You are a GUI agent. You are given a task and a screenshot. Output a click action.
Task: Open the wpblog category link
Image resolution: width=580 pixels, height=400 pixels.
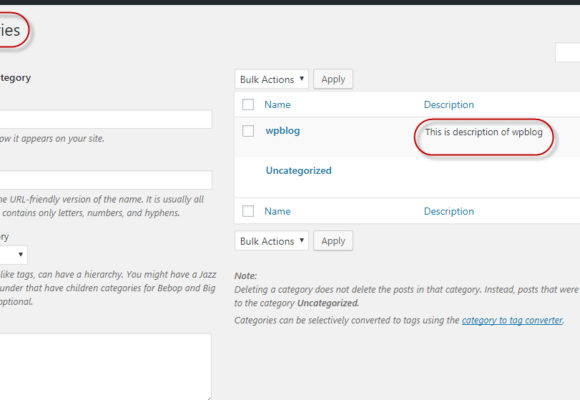(x=283, y=131)
